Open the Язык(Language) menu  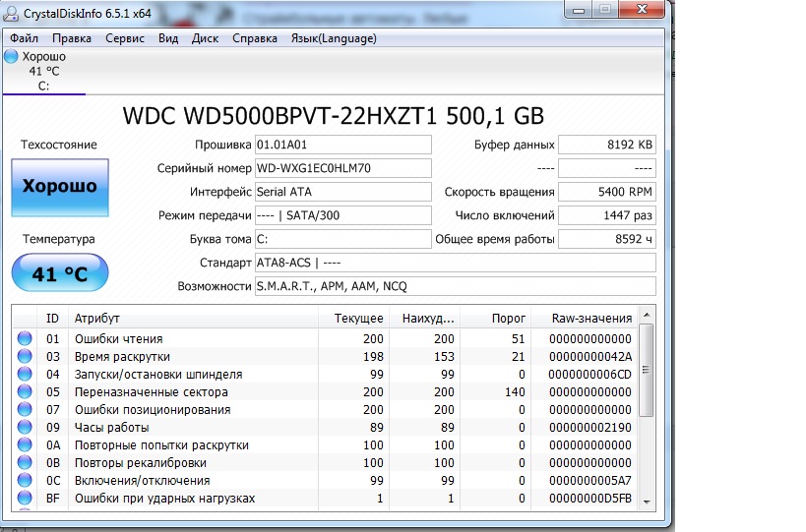tap(334, 38)
